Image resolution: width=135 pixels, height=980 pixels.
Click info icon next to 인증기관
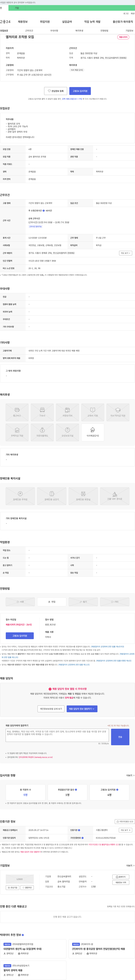pyautogui.click(x=79, y=830)
